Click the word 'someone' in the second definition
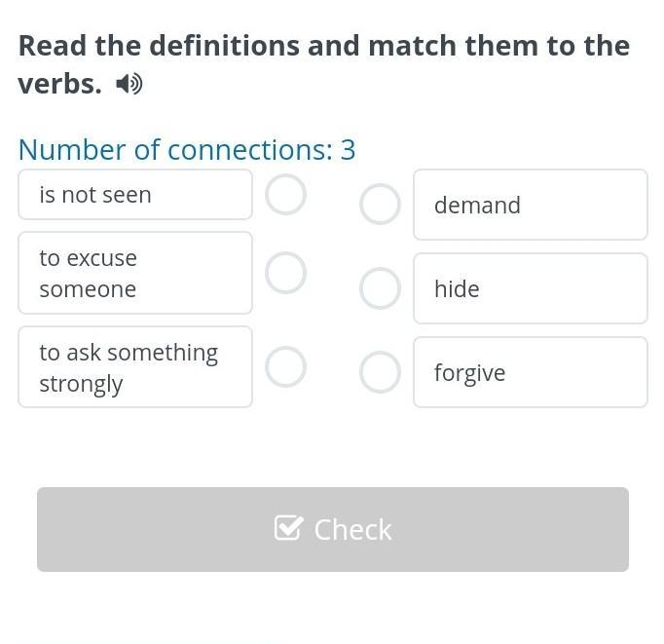The height and width of the screenshot is (644, 664). [88, 289]
